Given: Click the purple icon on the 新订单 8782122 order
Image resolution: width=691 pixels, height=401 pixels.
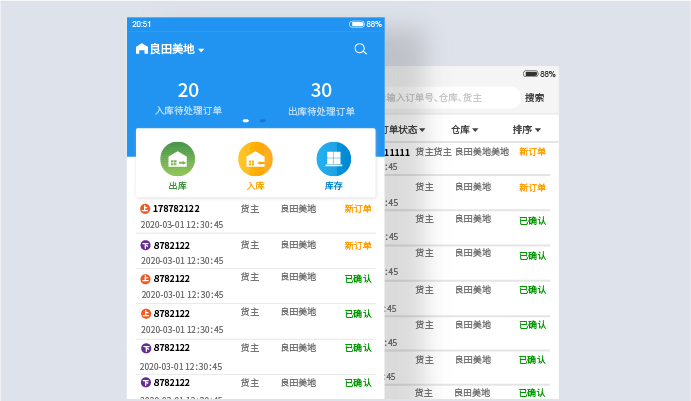Looking at the screenshot, I should coord(145,245).
